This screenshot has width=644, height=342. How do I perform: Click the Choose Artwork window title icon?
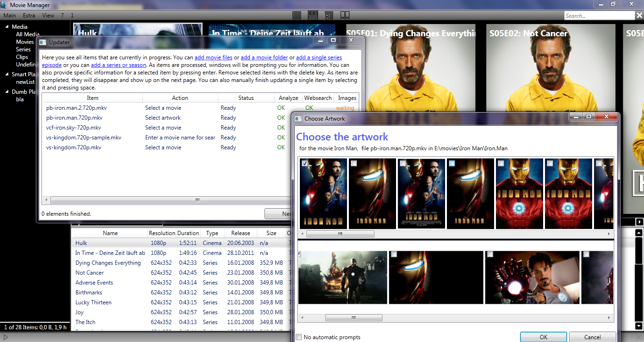pos(298,118)
